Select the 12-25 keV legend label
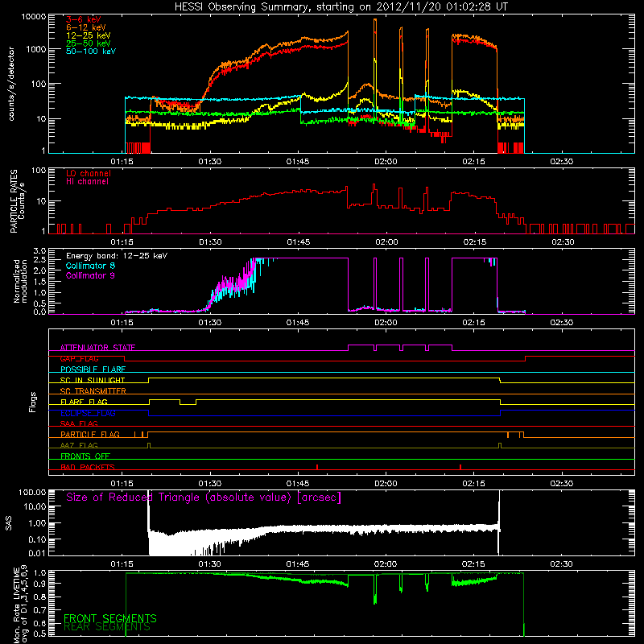The width and height of the screenshot is (644, 644). 89,35
